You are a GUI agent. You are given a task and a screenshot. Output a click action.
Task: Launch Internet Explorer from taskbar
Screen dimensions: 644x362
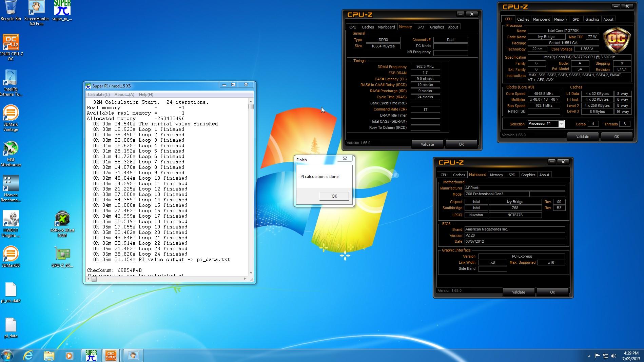(28, 355)
